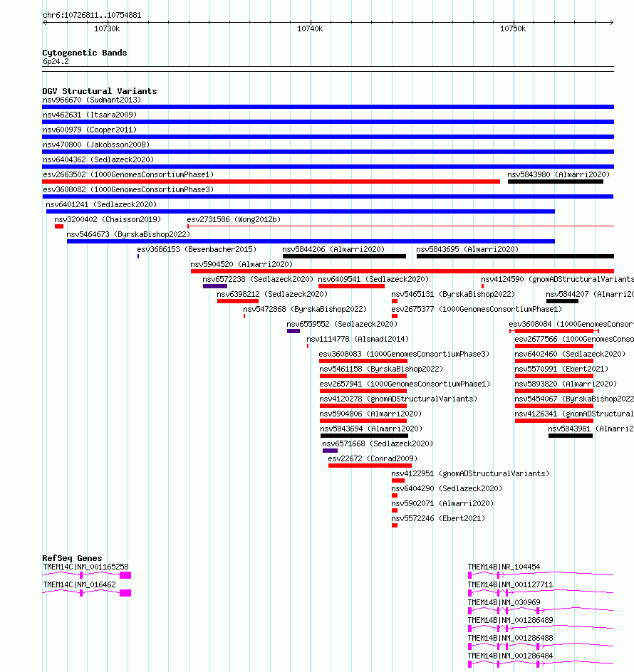Select TMEM14B|NM_001286484 transcript label
The height and width of the screenshot is (672, 634).
(510, 656)
